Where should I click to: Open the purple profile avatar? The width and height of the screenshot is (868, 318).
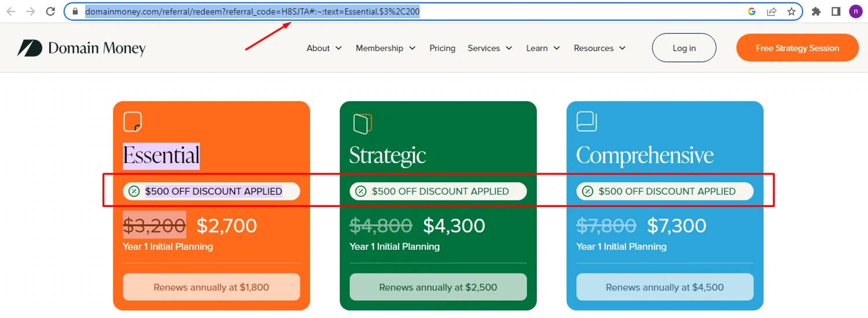coord(856,12)
